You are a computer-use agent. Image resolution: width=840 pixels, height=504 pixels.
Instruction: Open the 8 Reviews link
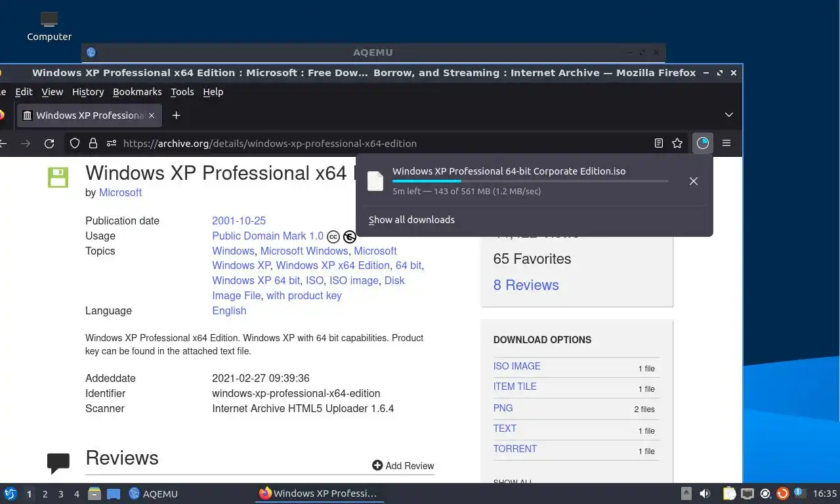pyautogui.click(x=526, y=285)
